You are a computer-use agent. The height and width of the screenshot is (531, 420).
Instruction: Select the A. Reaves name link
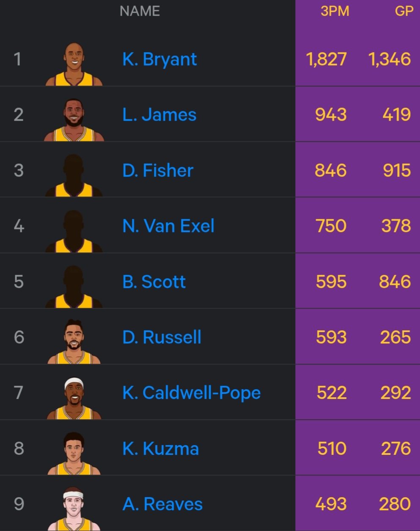163,504
